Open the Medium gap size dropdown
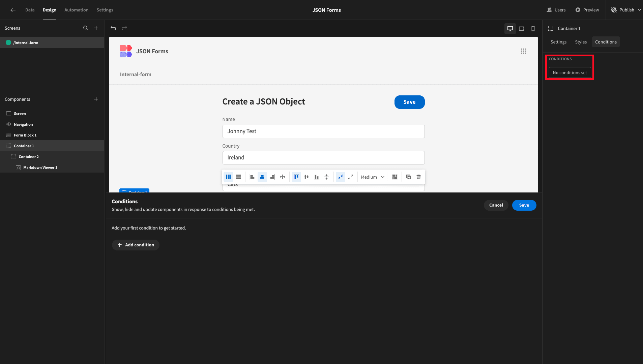This screenshot has height=364, width=643. pos(373,177)
